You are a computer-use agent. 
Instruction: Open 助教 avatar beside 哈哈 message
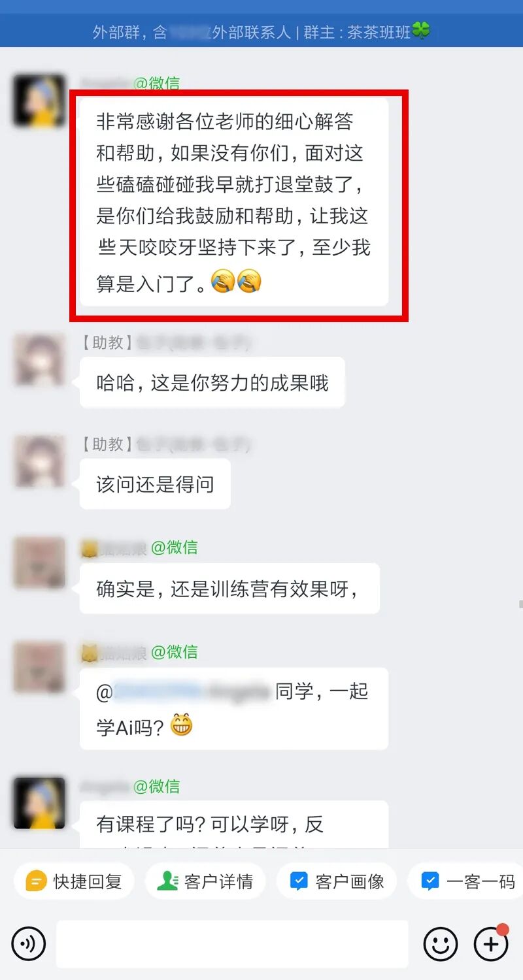point(39,359)
